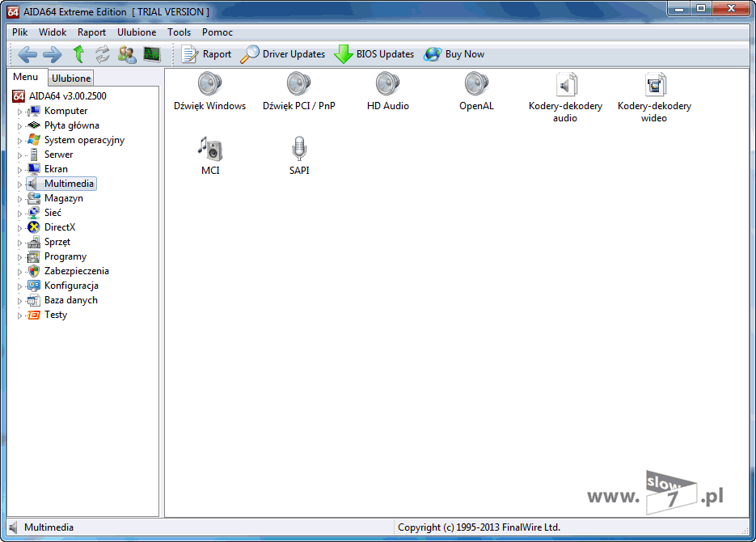The height and width of the screenshot is (542, 756).
Task: Open Kodery-dekodery audio
Action: (565, 97)
